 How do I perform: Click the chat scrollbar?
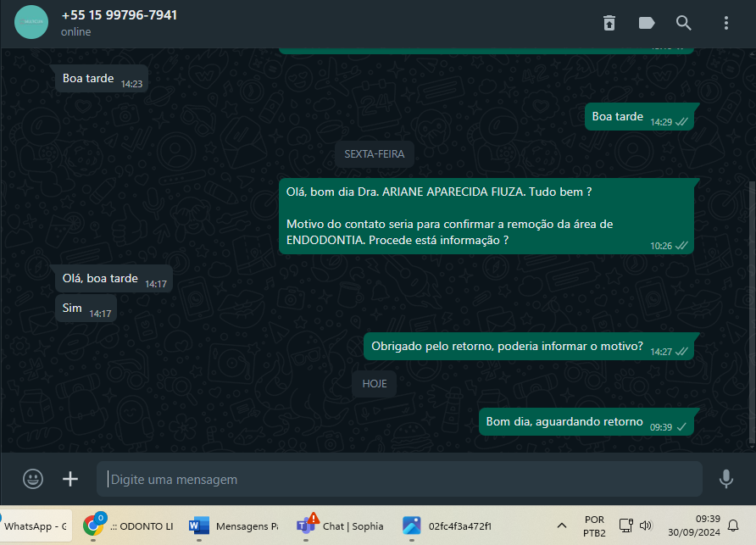pyautogui.click(x=752, y=314)
